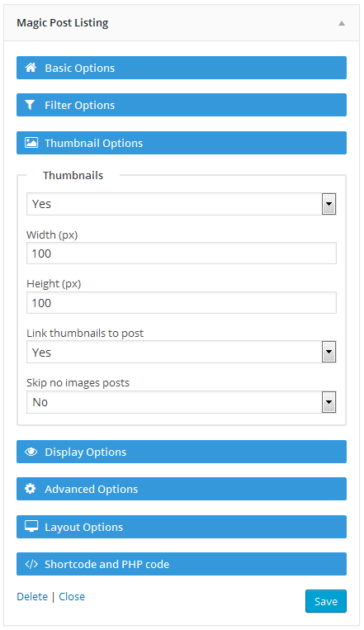Collapse the Magic Post Listing widget arrow
The height and width of the screenshot is (630, 364).
click(342, 23)
